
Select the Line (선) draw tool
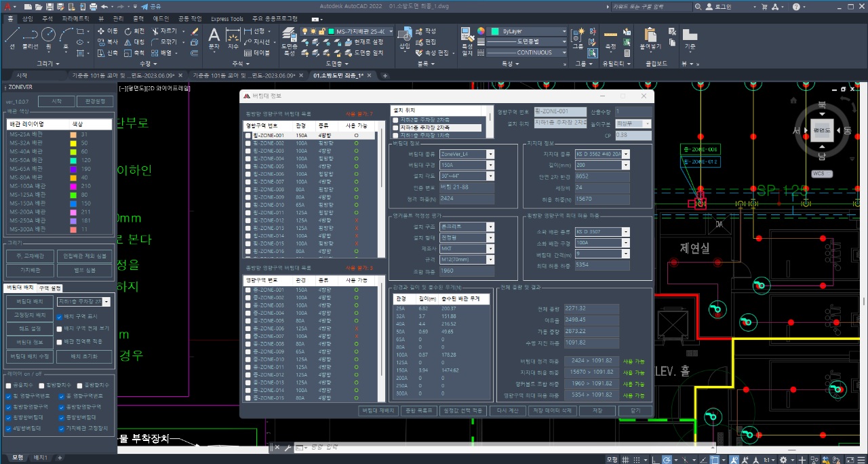pyautogui.click(x=12, y=37)
